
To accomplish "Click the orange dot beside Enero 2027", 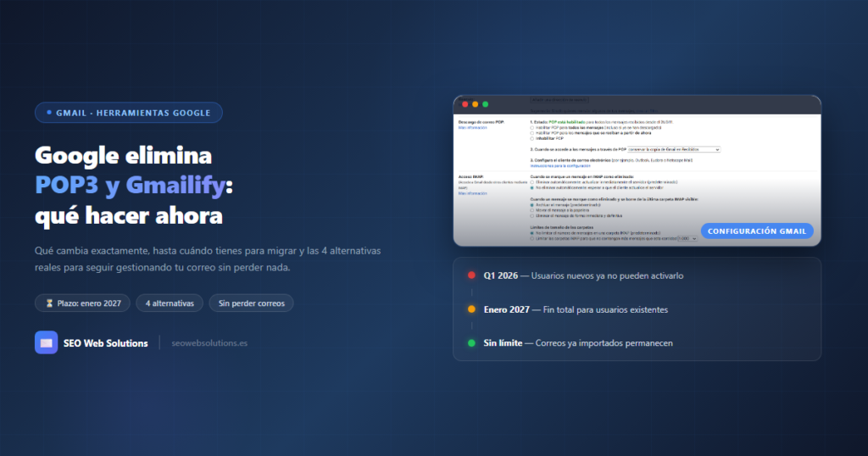I will pyautogui.click(x=471, y=309).
